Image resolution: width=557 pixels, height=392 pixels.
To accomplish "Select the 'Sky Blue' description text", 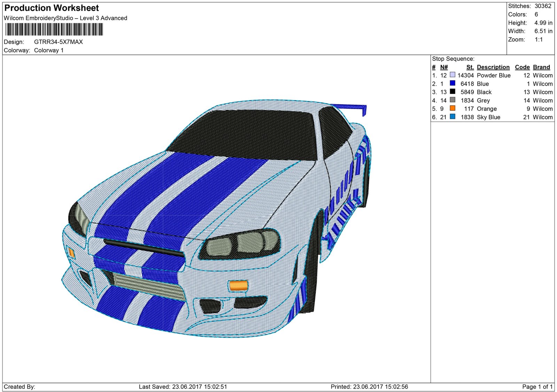I will pos(488,117).
